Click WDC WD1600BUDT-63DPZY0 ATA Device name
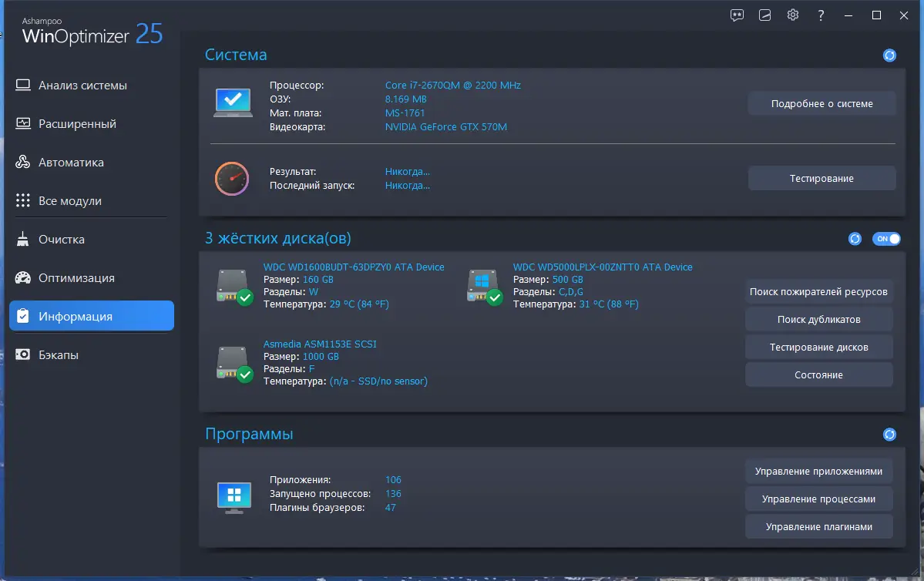924x581 pixels. tap(354, 267)
